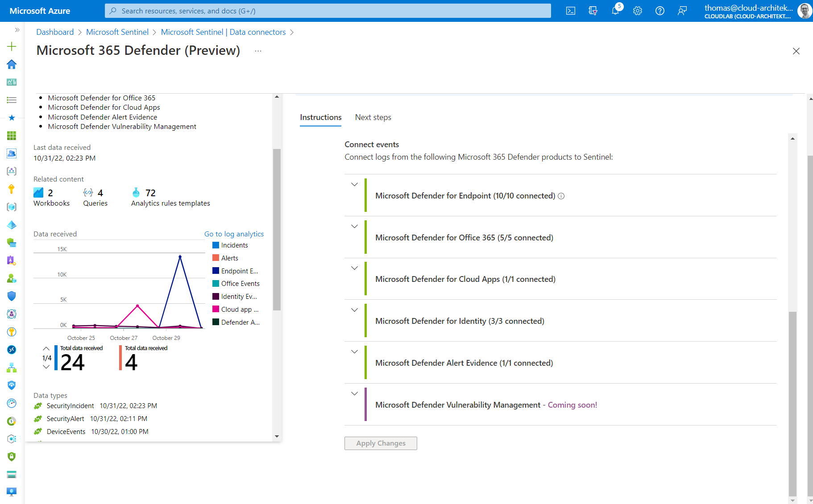Click the left panel vertical scrollbar
The width and height of the screenshot is (813, 504).
[277, 230]
